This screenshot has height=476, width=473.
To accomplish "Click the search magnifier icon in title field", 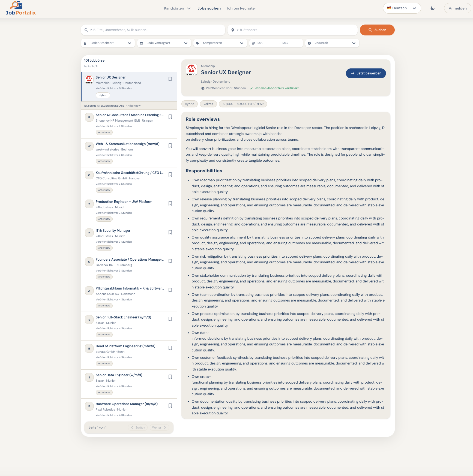I will tap(86, 30).
